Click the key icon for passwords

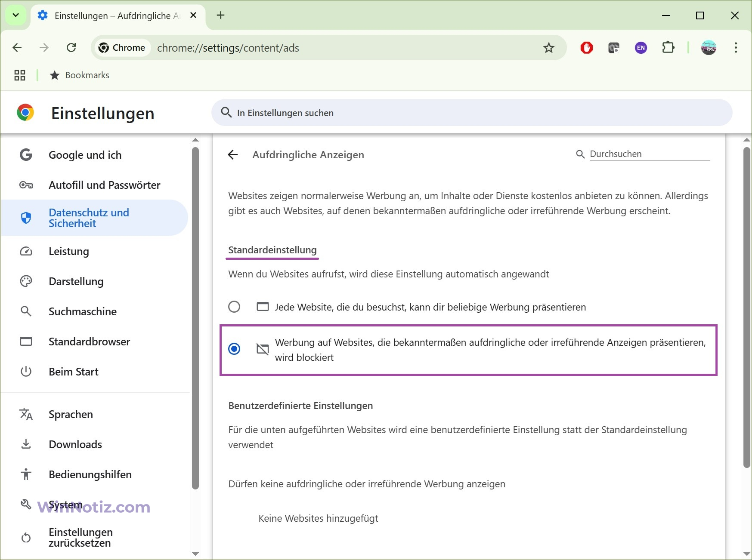pyautogui.click(x=26, y=185)
